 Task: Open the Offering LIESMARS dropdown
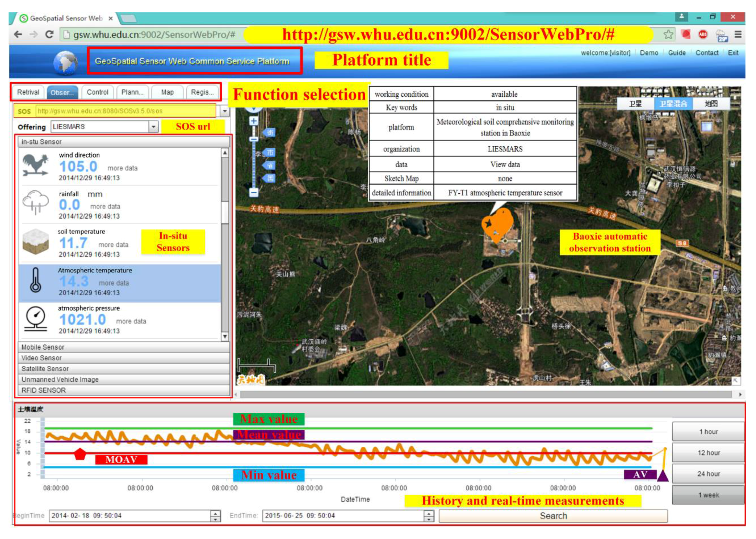click(153, 127)
